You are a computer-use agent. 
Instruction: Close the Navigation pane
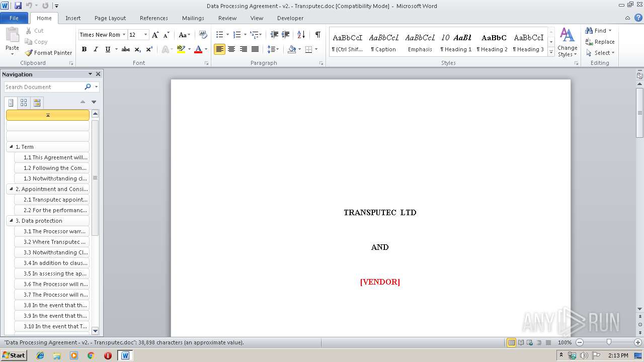[x=98, y=74]
